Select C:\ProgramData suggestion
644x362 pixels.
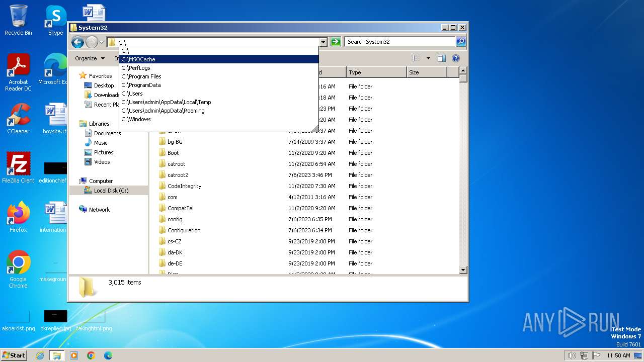pyautogui.click(x=219, y=85)
